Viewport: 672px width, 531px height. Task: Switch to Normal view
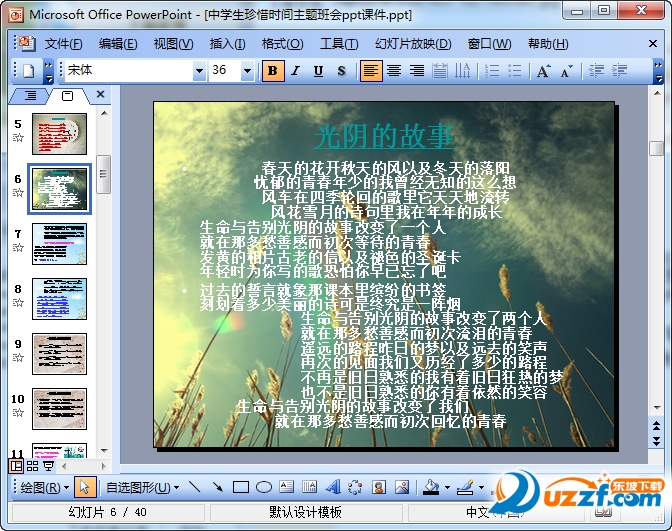point(16,466)
